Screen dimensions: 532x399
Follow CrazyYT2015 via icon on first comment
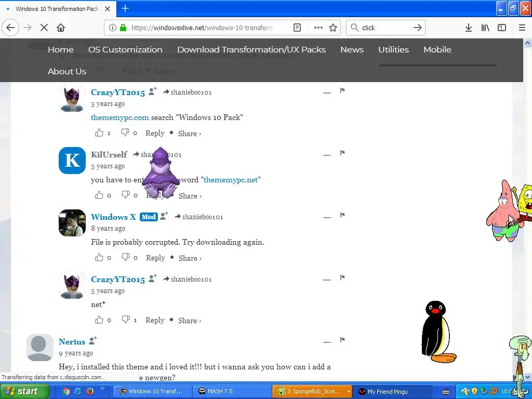coord(153,91)
